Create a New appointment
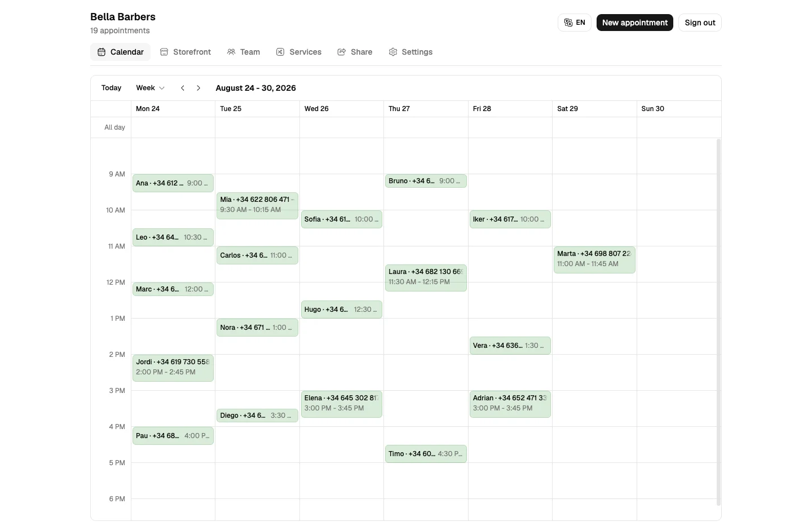Screen dimensions: 812x530 click(x=635, y=23)
